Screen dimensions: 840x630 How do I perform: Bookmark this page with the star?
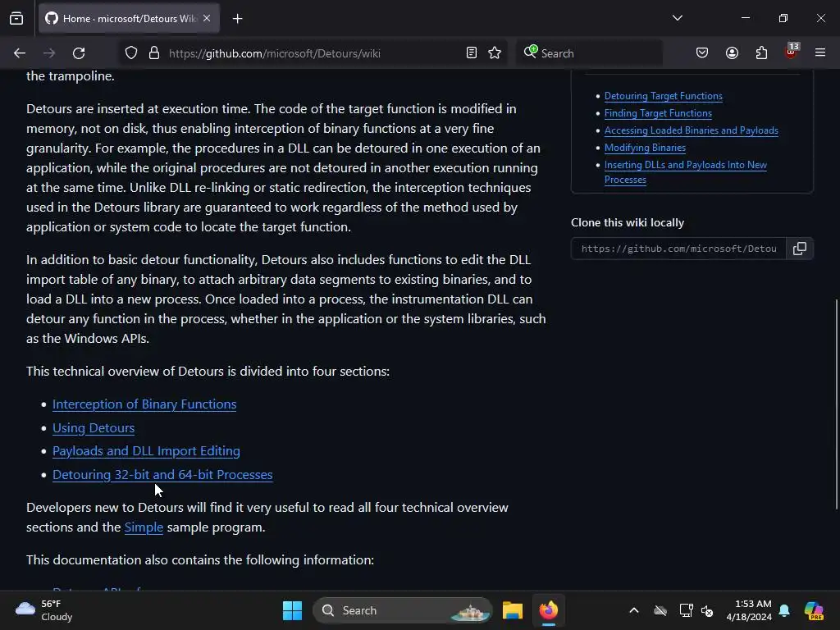pos(495,53)
